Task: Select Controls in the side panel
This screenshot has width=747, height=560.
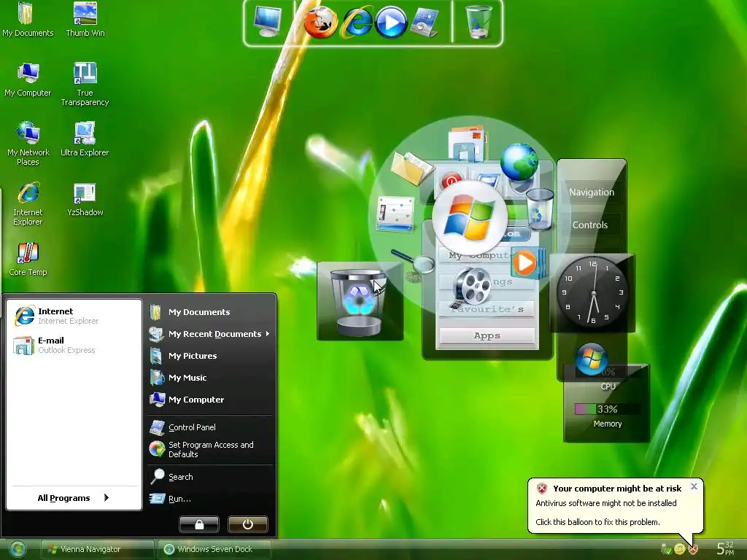Action: (590, 225)
